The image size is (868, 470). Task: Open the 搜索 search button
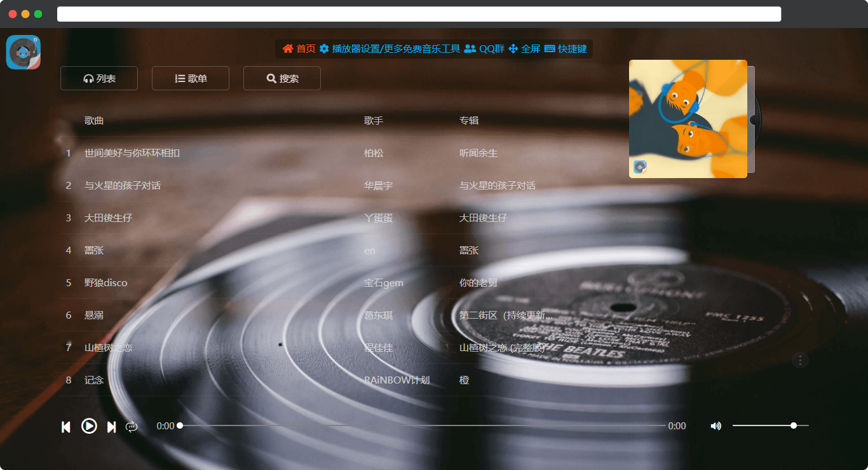point(282,78)
